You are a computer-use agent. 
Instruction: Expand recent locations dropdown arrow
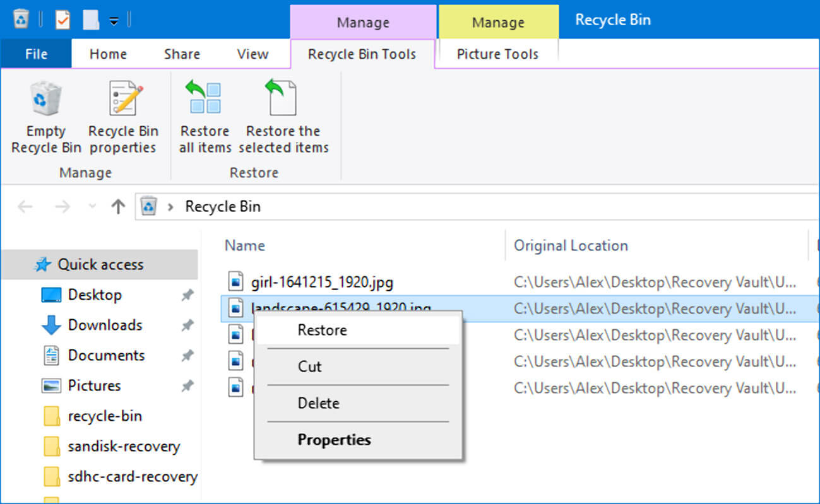(92, 207)
